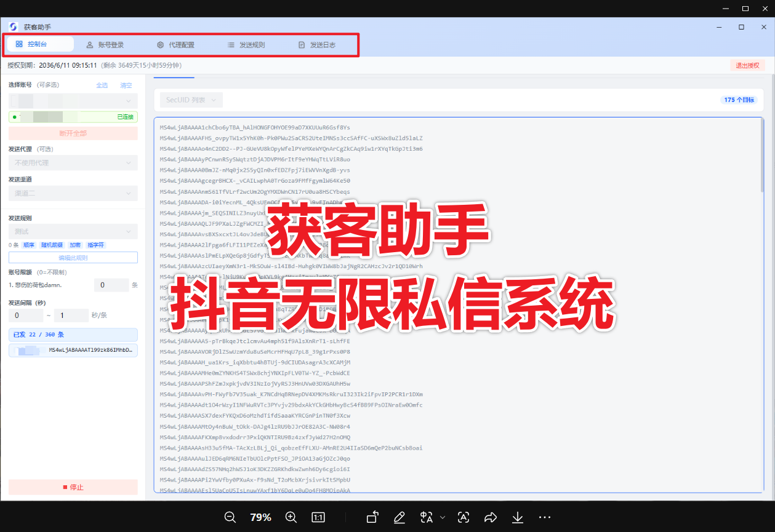The image size is (775, 532).
Task: Download the image with the arrow icon
Action: (x=518, y=517)
